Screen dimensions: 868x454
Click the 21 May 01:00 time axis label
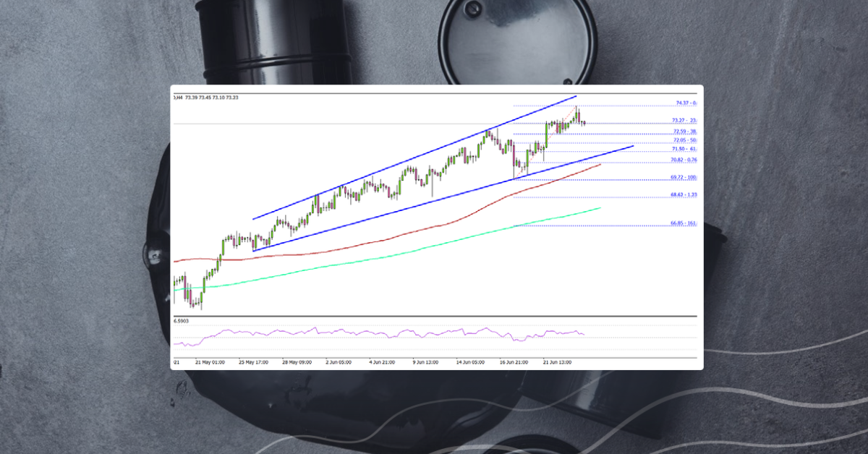210,359
